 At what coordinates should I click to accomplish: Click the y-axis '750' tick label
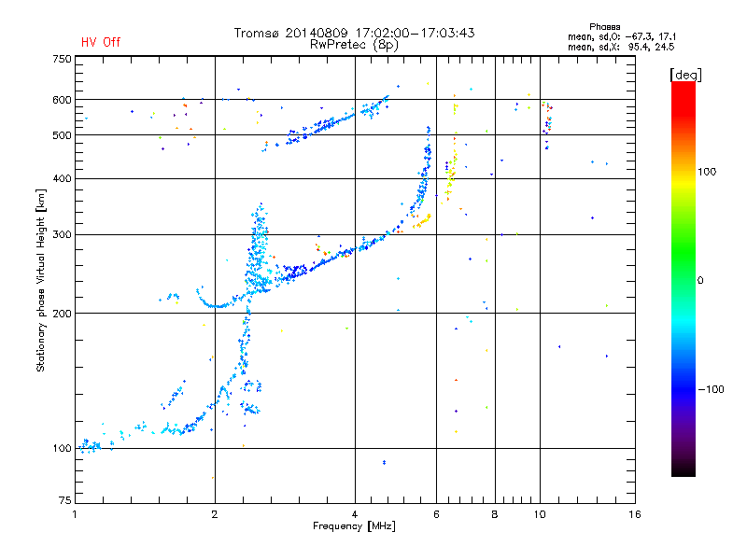tap(62, 59)
